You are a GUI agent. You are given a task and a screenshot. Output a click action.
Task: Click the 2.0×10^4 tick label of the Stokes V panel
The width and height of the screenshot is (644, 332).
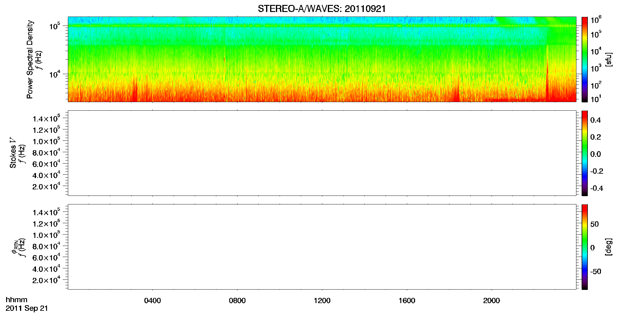47,186
